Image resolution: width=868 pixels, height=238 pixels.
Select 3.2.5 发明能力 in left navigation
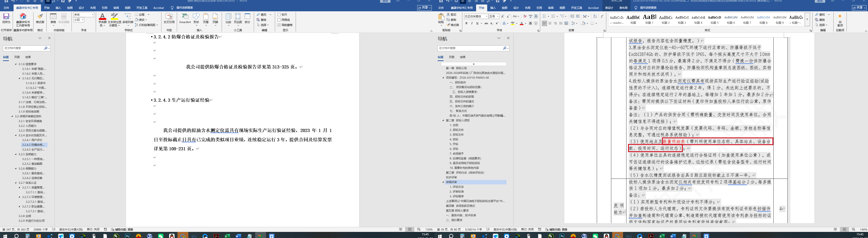[x=27, y=154]
